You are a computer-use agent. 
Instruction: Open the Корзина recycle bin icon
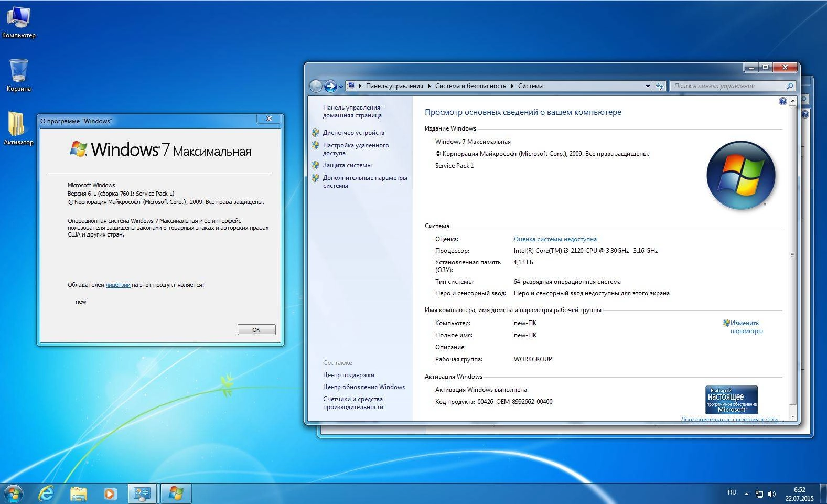[x=18, y=74]
